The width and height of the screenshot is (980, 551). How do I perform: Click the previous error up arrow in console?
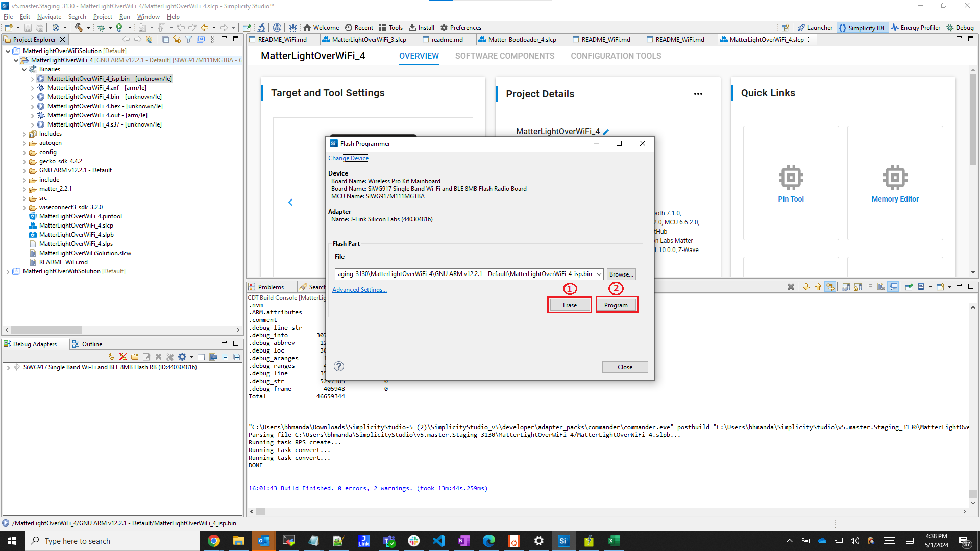point(818,287)
